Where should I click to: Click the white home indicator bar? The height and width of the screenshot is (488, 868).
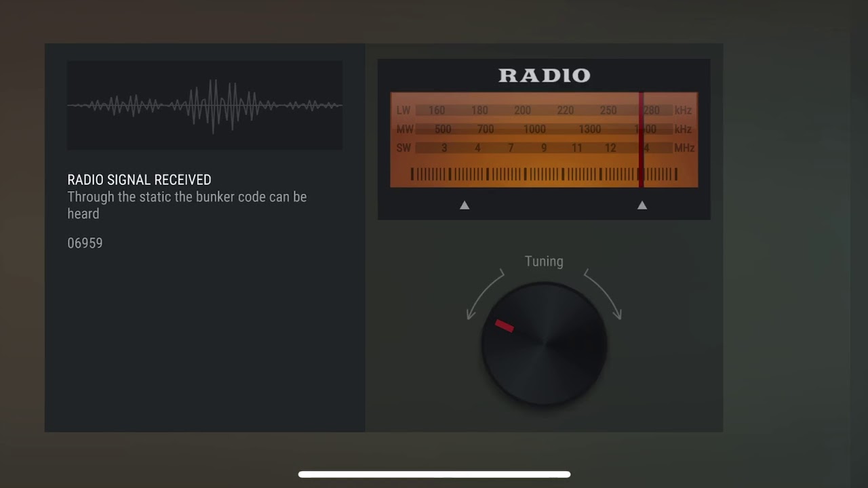434,474
